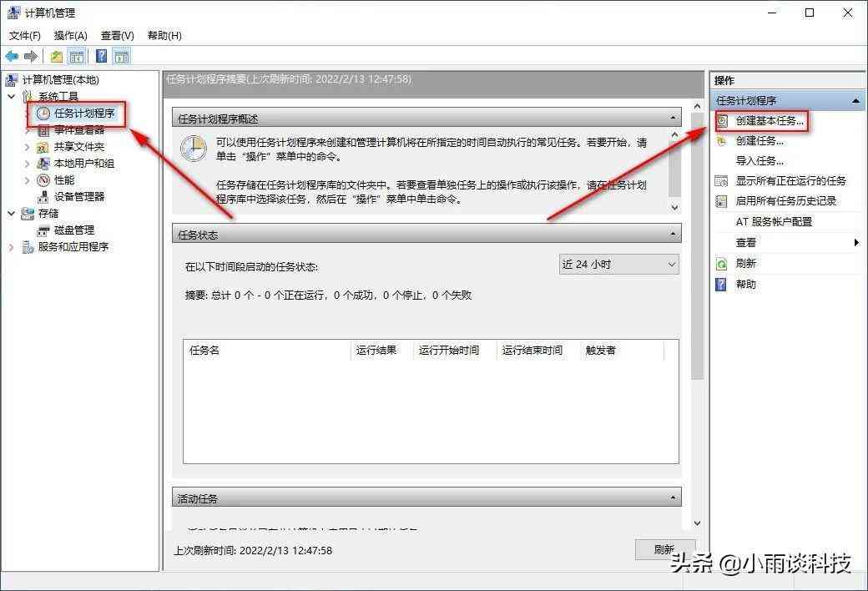Click 创建基本任务... action
This screenshot has width=868, height=591.
point(770,120)
